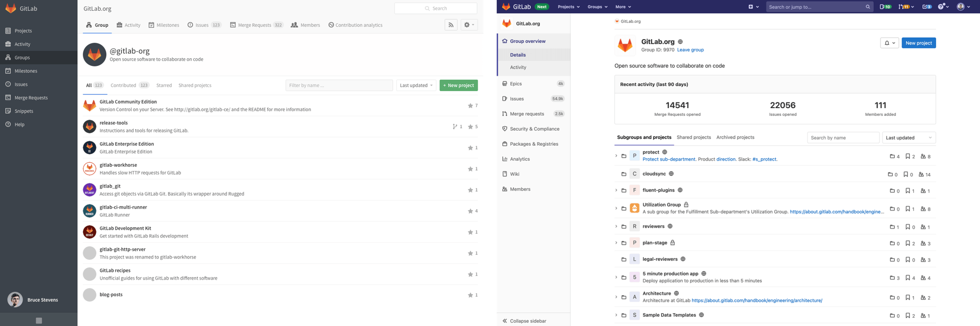Screen dimensions: 980x326
Task: Open the GitLab Enterprise Edition project link
Action: pyautogui.click(x=127, y=144)
